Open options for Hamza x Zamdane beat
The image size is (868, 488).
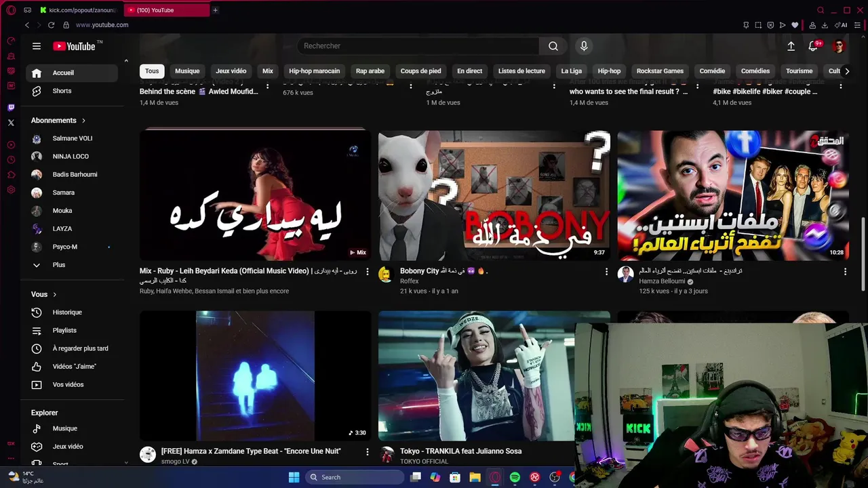[x=368, y=452]
